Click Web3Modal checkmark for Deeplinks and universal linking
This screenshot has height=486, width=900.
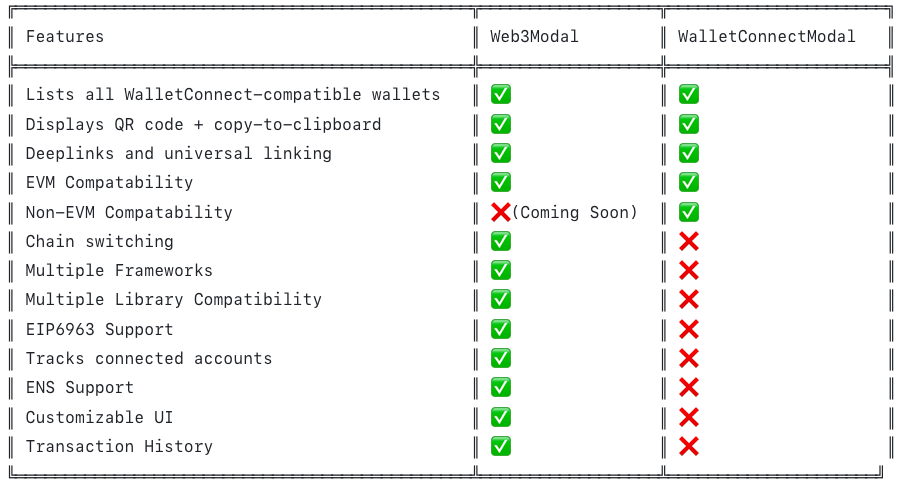(x=501, y=153)
